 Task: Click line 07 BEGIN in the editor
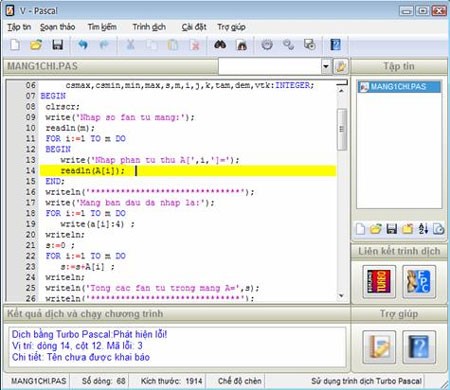tap(53, 96)
